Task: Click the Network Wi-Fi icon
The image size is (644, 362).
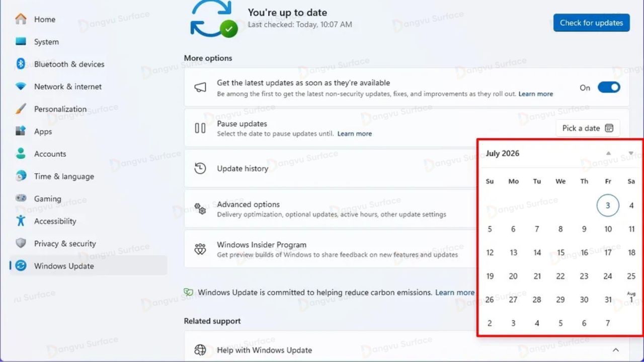Action: coord(21,86)
